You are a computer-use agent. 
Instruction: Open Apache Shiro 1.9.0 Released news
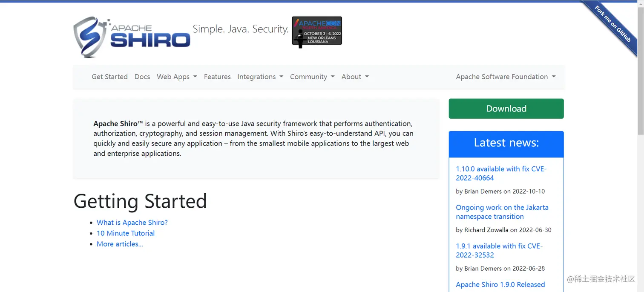point(500,284)
